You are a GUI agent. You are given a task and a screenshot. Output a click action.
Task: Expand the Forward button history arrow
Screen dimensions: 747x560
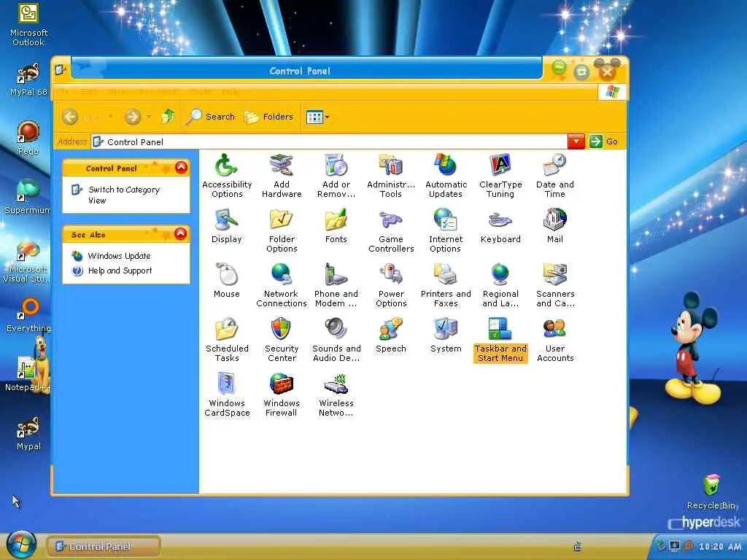pos(149,117)
